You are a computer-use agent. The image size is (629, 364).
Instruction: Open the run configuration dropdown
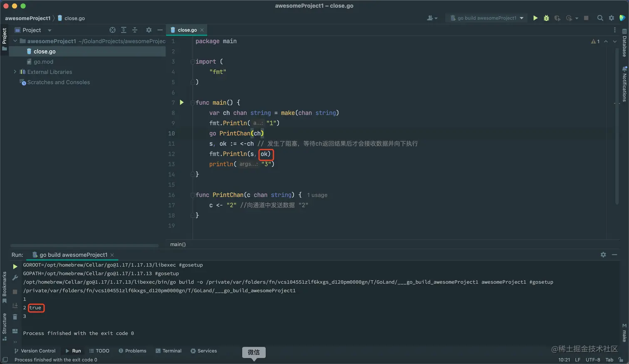tap(487, 18)
